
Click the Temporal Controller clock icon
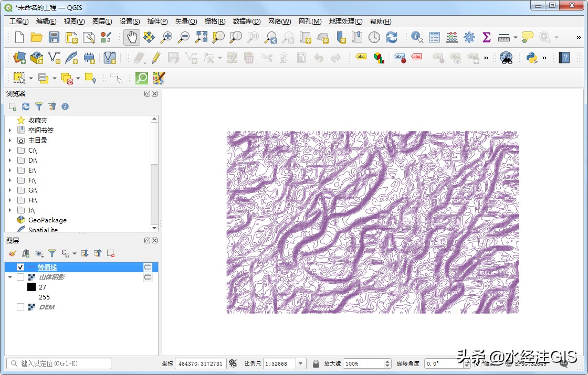(374, 37)
